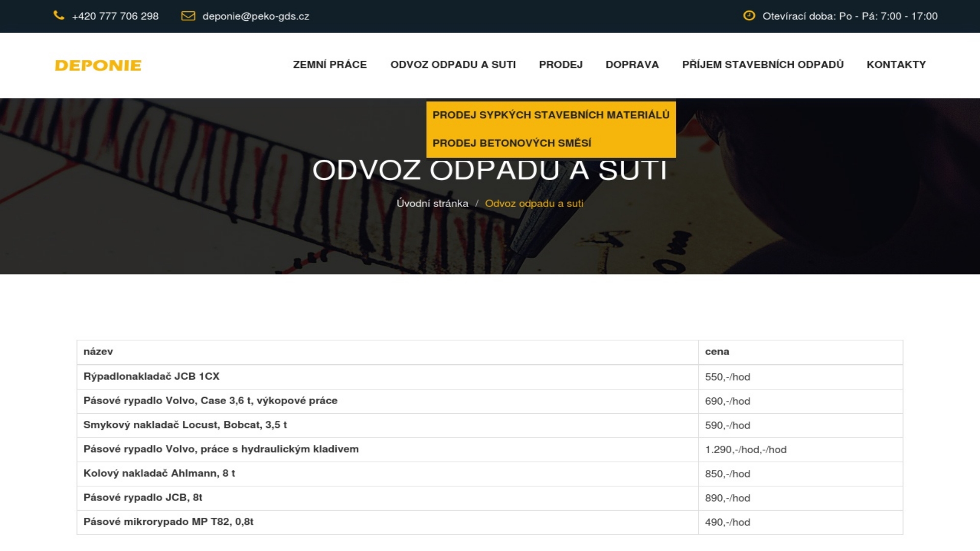Go to Příjem stavebních odpadů page
This screenshot has width=980, height=551.
point(763,65)
